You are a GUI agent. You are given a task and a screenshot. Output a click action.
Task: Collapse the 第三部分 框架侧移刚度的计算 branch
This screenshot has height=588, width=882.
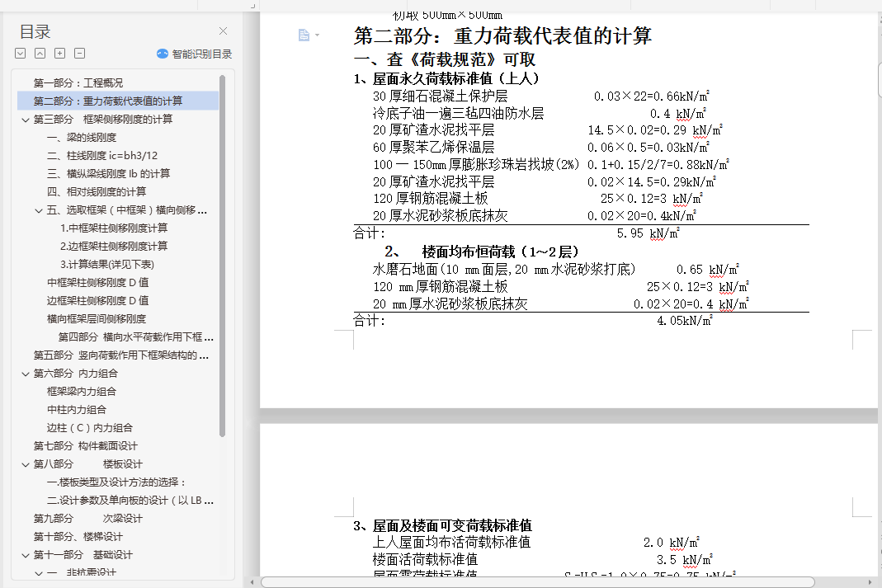tap(26, 120)
